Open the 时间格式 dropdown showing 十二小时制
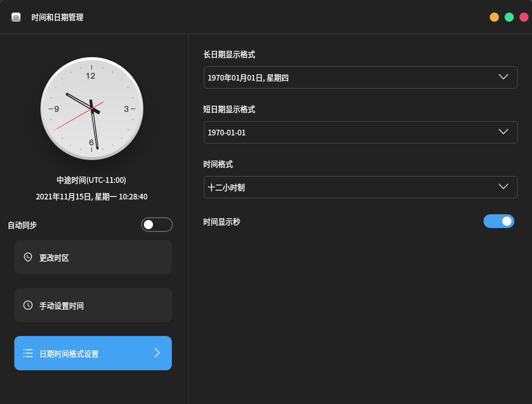Image resolution: width=532 pixels, height=404 pixels. (x=360, y=187)
